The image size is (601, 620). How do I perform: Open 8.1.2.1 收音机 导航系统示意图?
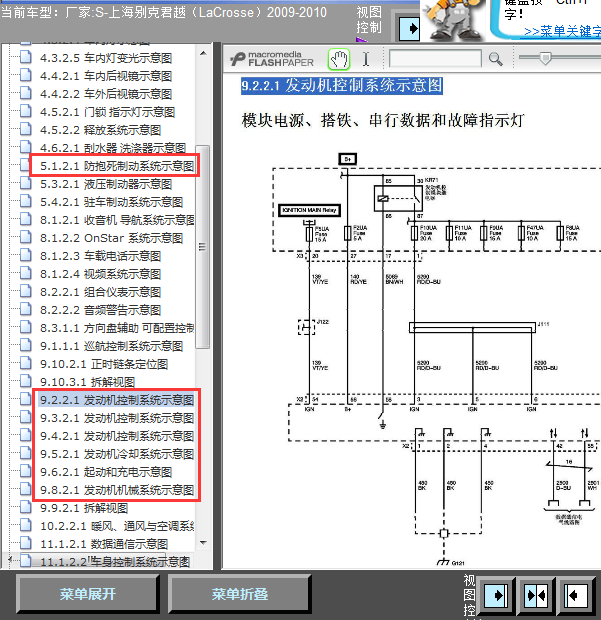(117, 220)
